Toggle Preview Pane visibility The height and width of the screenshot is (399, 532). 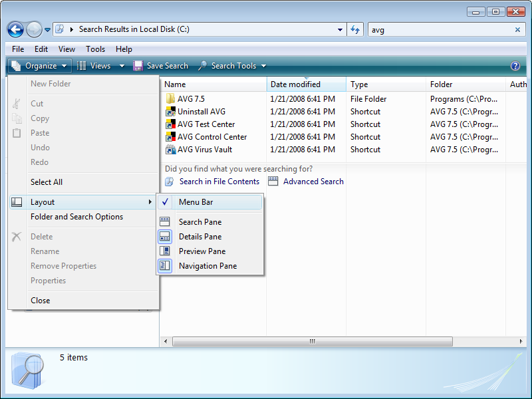coord(209,251)
